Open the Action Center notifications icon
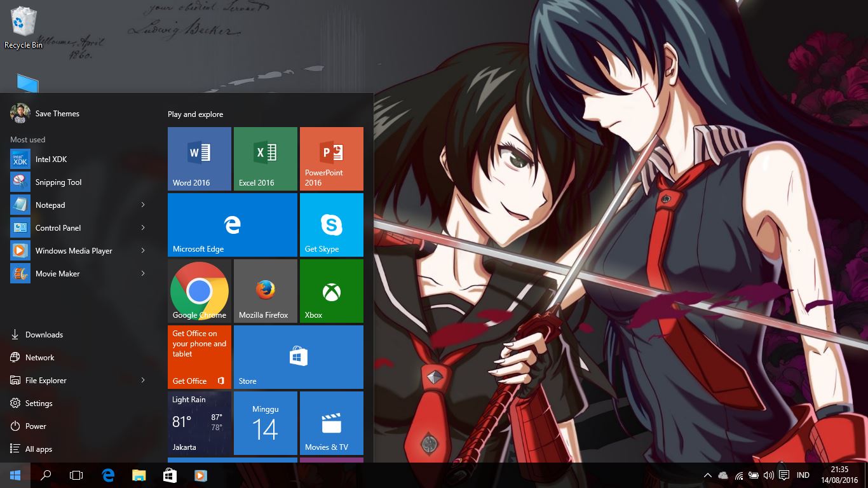Image resolution: width=868 pixels, height=488 pixels. 784,475
